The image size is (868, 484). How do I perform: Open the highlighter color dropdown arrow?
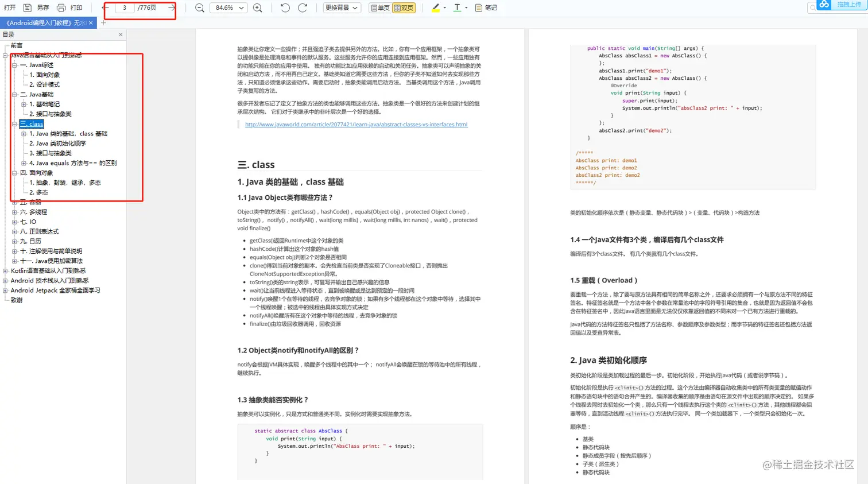pos(445,8)
